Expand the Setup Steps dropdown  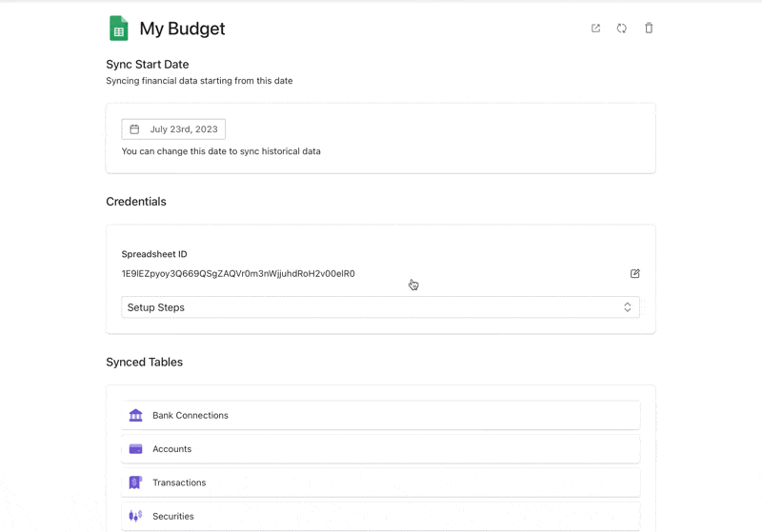click(x=380, y=307)
